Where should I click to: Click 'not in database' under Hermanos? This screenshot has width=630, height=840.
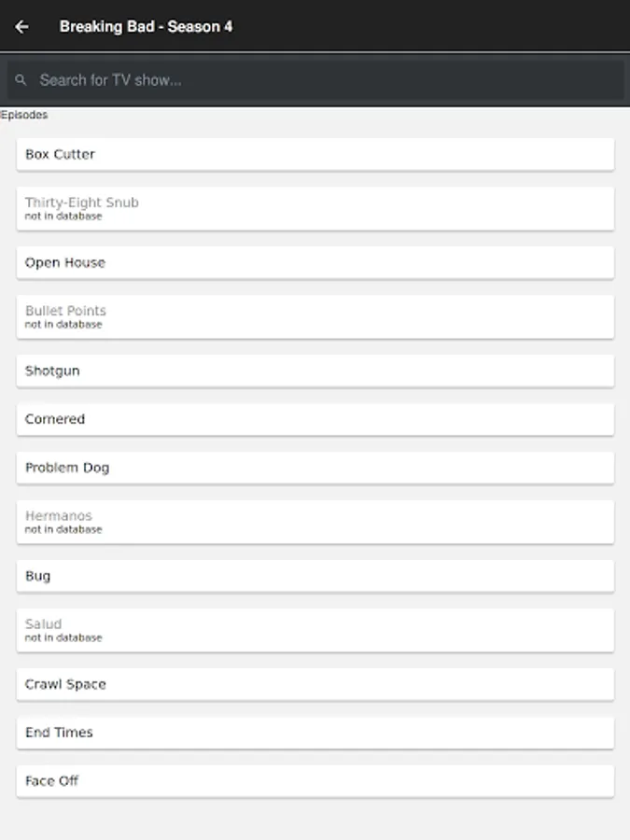[x=63, y=529]
